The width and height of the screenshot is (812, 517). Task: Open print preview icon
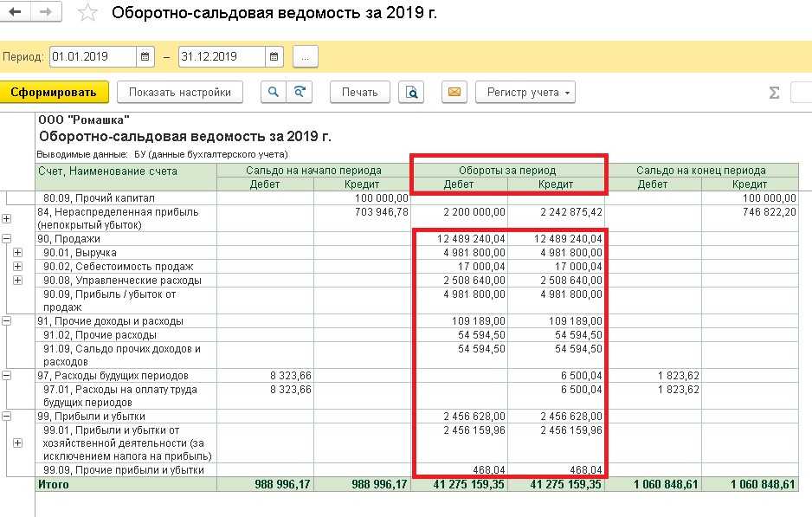411,92
